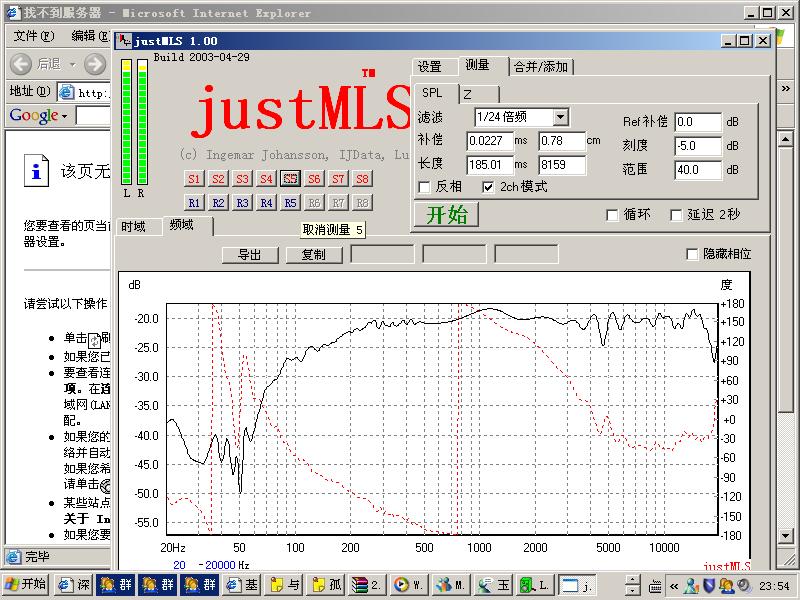The height and width of the screenshot is (600, 800).
Task: Click the 补偿 ms input field
Action: (x=489, y=141)
